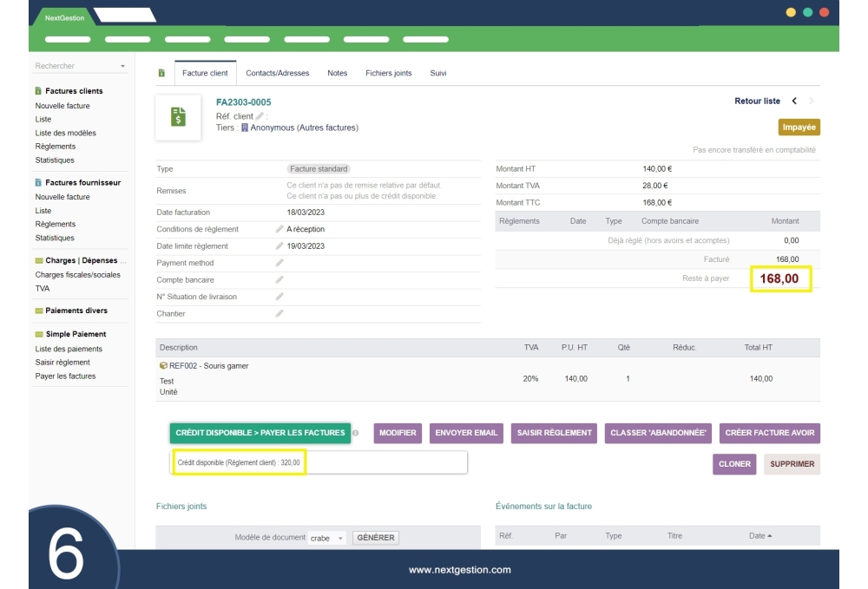The height and width of the screenshot is (589, 868).
Task: Click the info icon beside the credit button
Action: [356, 433]
